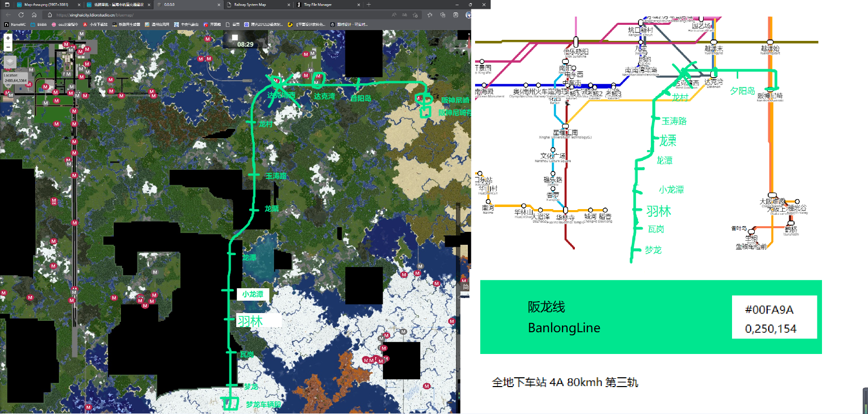
Task: Open the Favorites list panel
Action: point(430,15)
